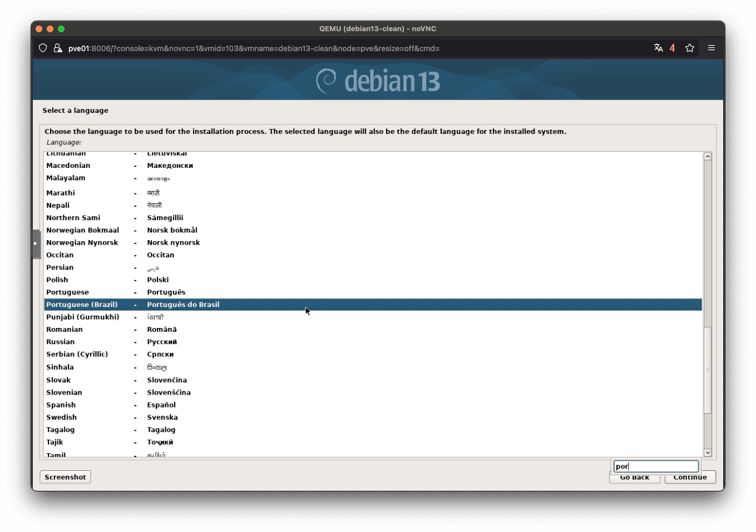The height and width of the screenshot is (532, 756).
Task: Select Persian language row
Action: click(373, 267)
